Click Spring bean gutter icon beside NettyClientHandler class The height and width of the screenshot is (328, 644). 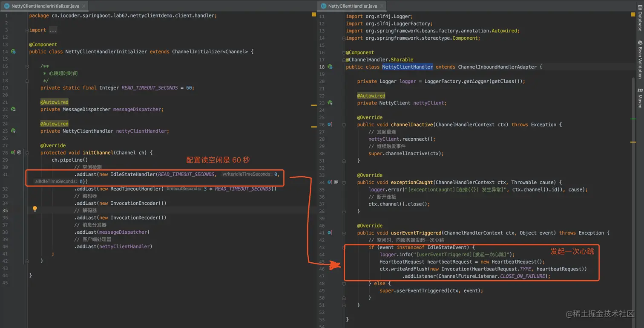click(330, 67)
